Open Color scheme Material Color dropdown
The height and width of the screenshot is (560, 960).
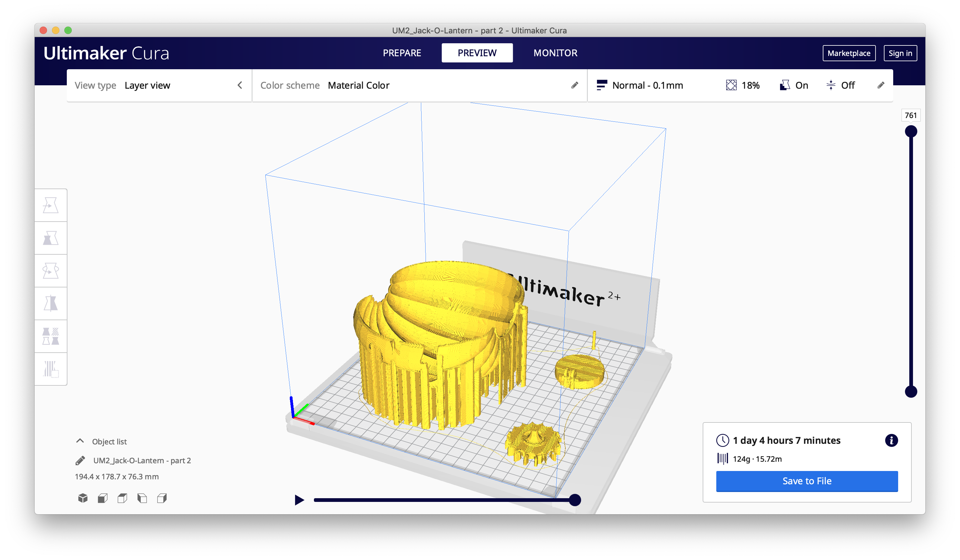click(419, 85)
